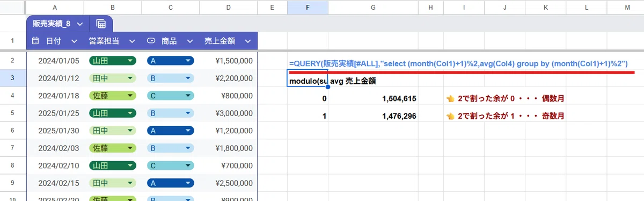Click the calendar icon in the 日付 header
The height and width of the screenshot is (201, 644).
point(35,41)
